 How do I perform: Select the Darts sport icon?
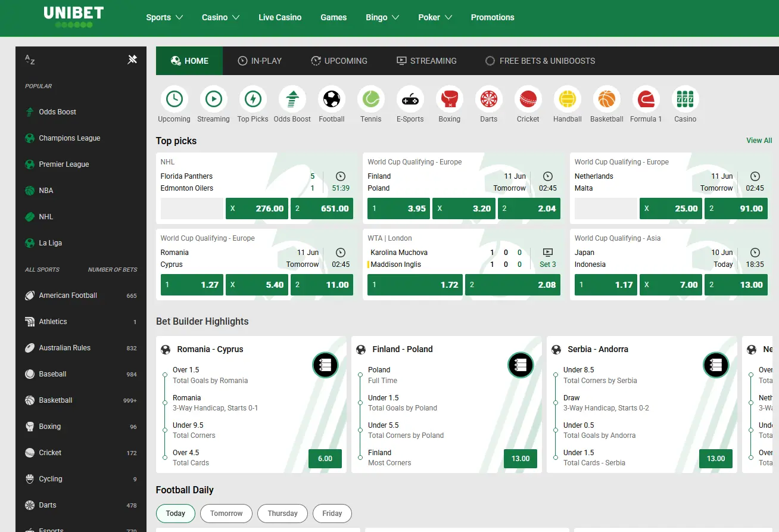488,99
